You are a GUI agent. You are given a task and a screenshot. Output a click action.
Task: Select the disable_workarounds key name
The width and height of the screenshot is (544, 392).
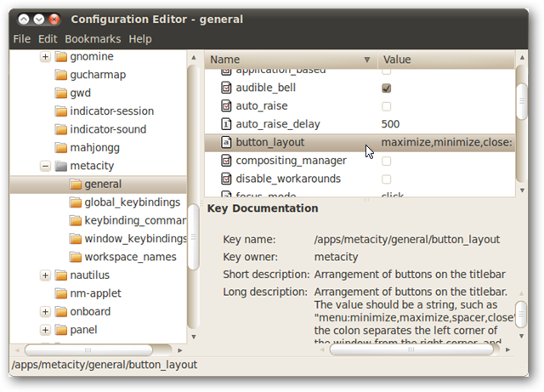(x=288, y=179)
